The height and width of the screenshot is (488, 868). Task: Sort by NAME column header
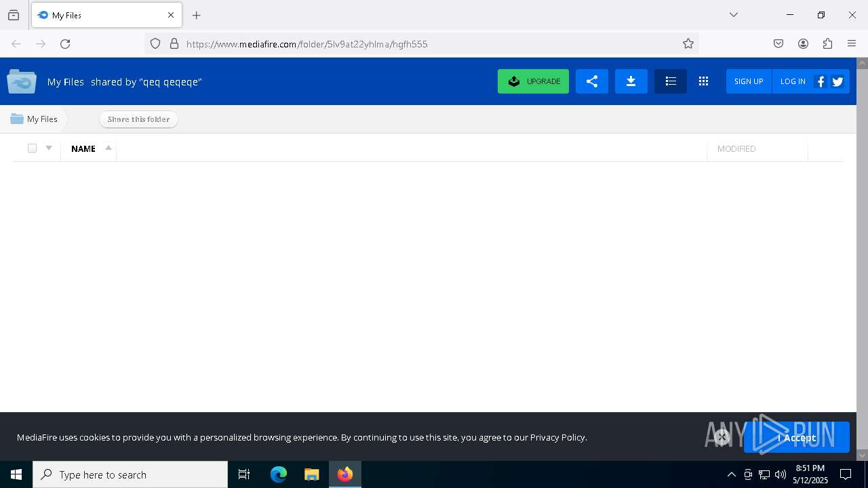pos(83,148)
